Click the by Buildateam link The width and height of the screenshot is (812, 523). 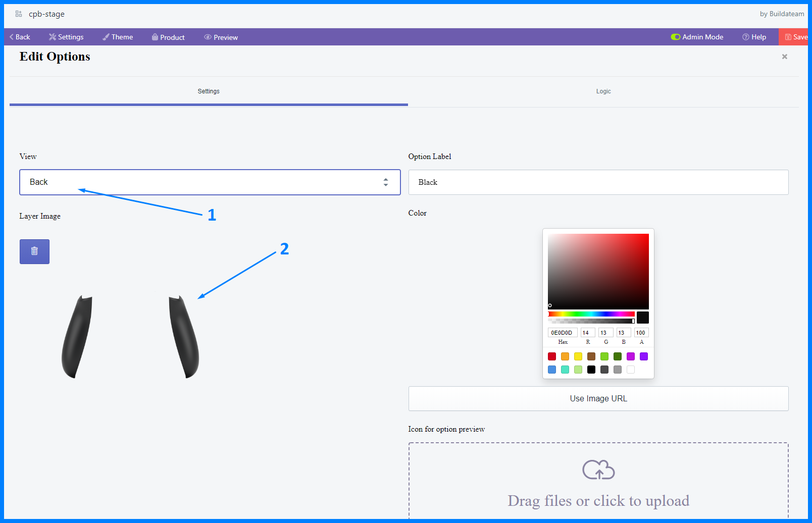pos(782,14)
